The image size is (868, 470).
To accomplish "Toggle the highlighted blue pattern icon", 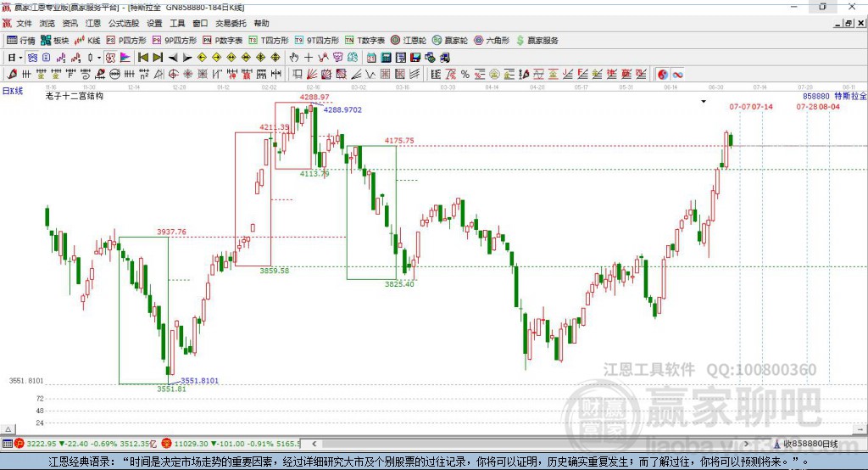I will click(32, 58).
